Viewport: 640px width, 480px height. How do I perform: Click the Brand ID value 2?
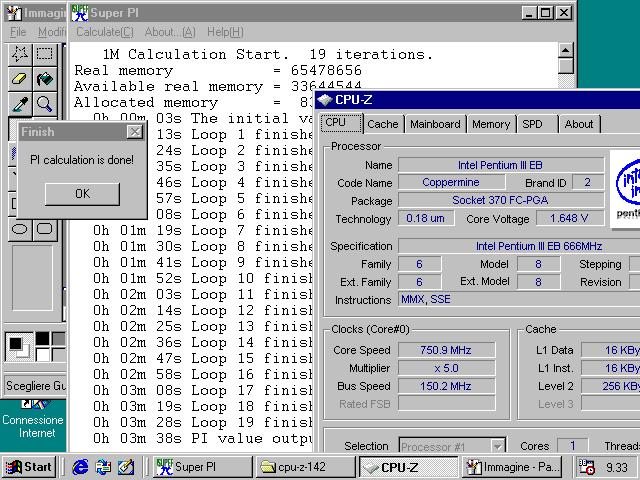point(588,182)
